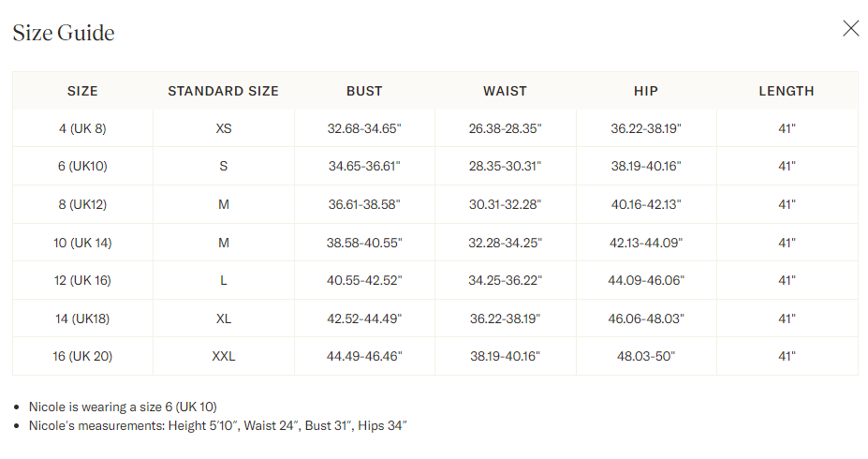Image resolution: width=868 pixels, height=459 pixels.
Task: Click the 12 (UK 16) size cell
Action: pyautogui.click(x=82, y=280)
